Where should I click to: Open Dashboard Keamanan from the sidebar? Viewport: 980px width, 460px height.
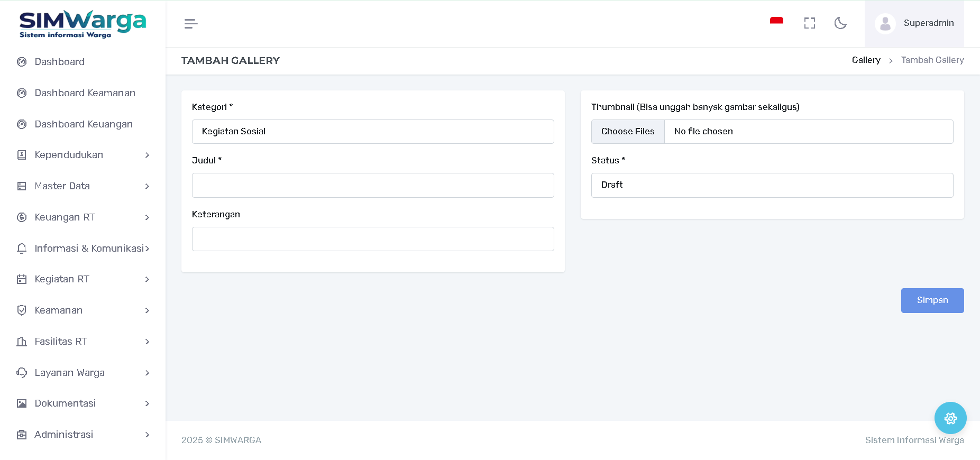point(85,93)
